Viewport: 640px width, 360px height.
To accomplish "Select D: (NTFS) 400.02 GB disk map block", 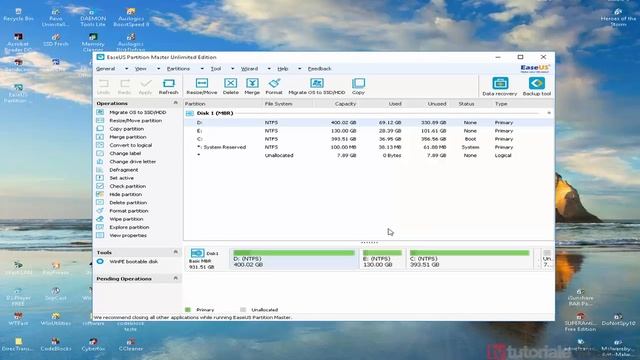I will (294, 259).
